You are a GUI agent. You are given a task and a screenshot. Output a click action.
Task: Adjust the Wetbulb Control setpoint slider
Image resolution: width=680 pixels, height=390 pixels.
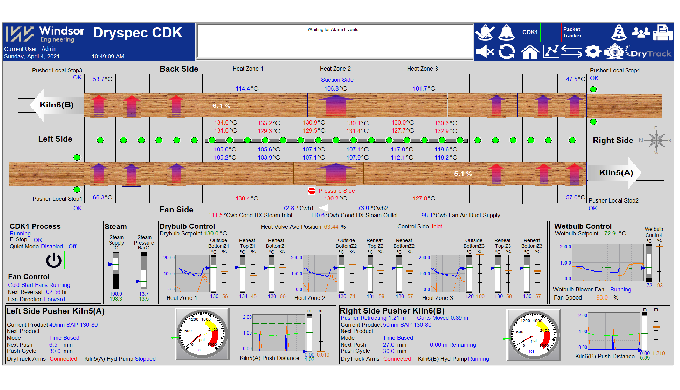(x=649, y=263)
